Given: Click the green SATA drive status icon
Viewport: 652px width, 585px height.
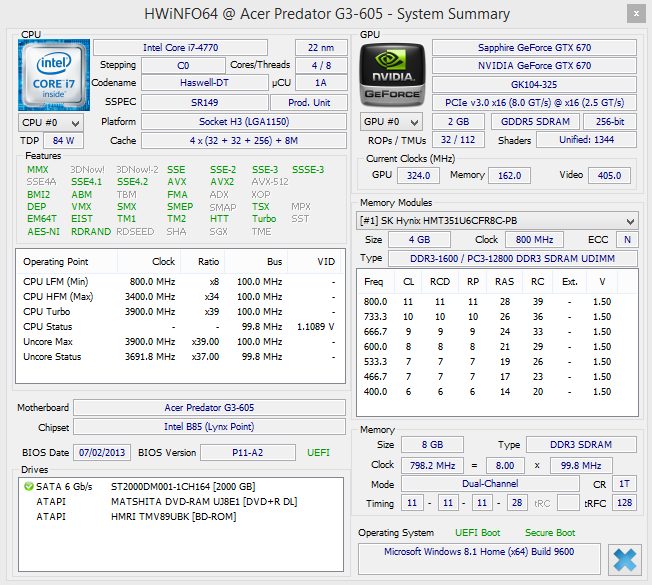Looking at the screenshot, I should point(29,486).
